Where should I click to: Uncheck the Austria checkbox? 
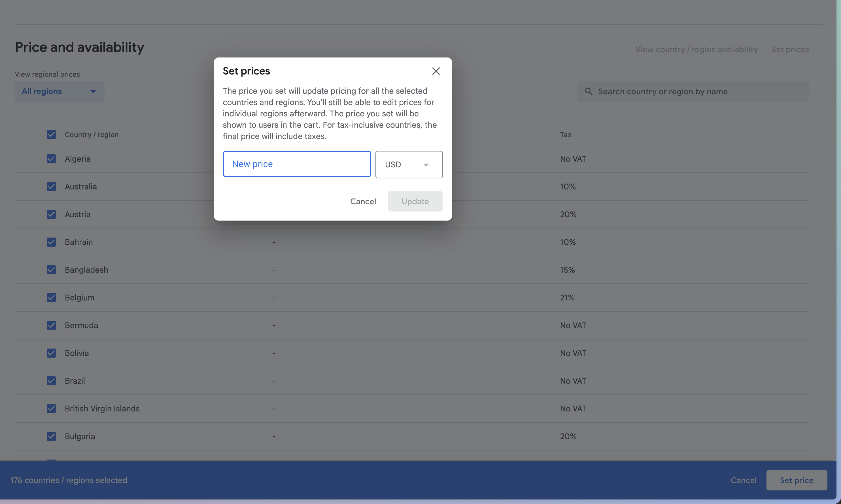51,214
